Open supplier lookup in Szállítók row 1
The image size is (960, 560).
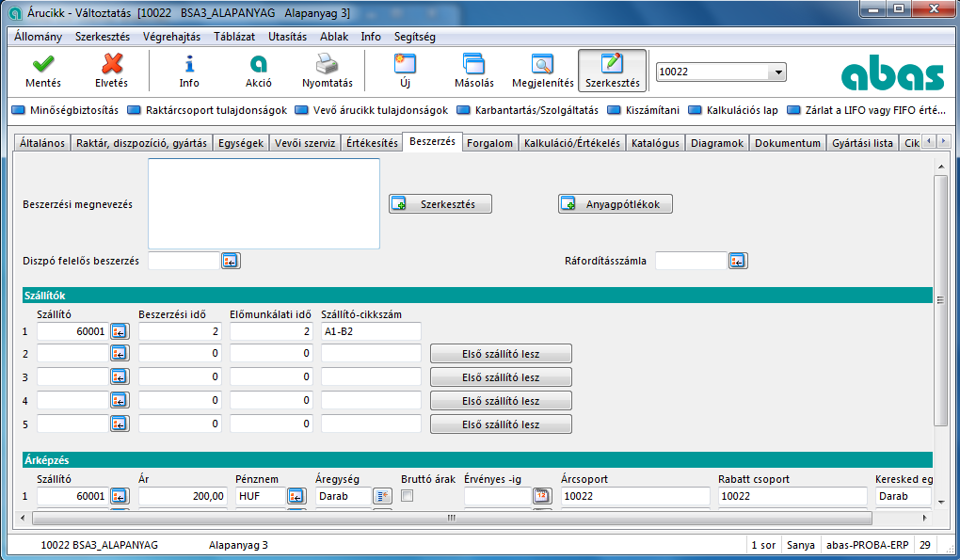[x=120, y=331]
